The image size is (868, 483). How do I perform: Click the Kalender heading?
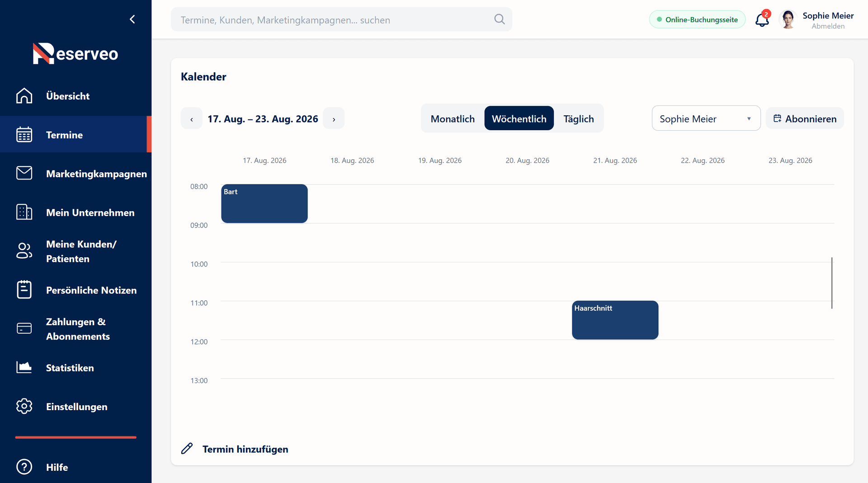click(x=203, y=77)
